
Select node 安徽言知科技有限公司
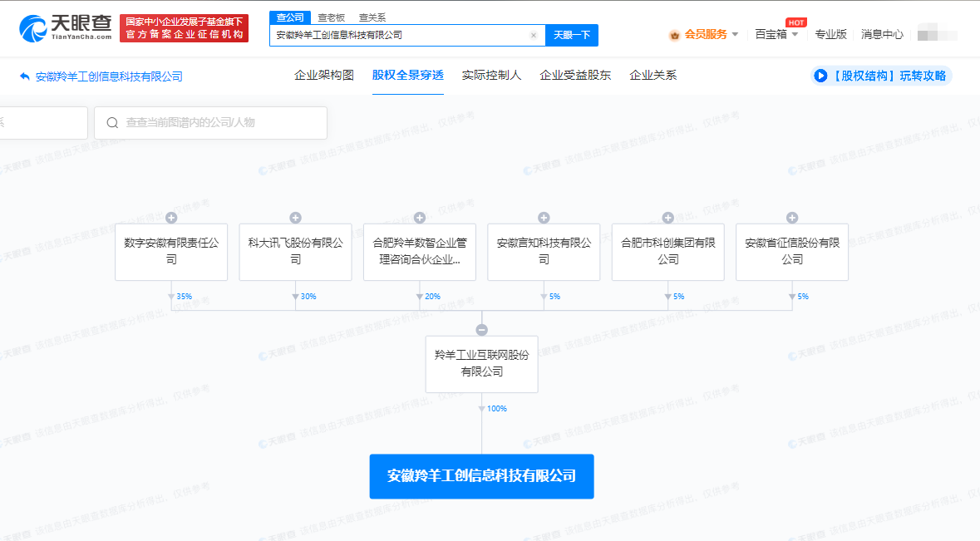coord(544,252)
